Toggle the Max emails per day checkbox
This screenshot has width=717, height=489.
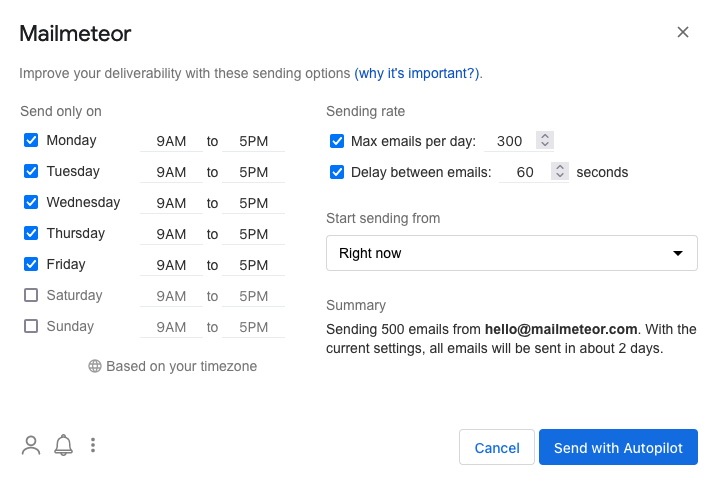click(337, 141)
